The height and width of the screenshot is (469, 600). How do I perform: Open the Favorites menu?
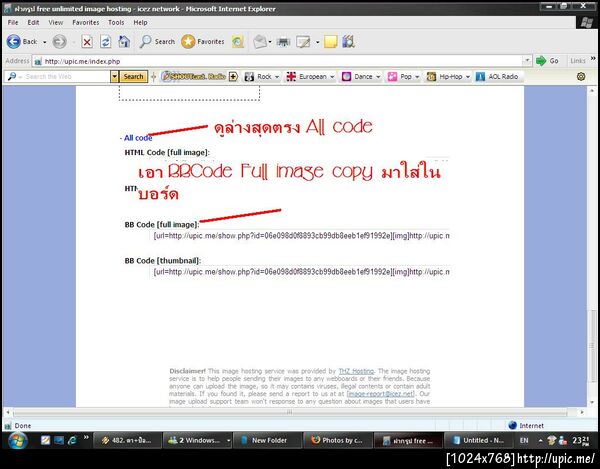click(86, 23)
